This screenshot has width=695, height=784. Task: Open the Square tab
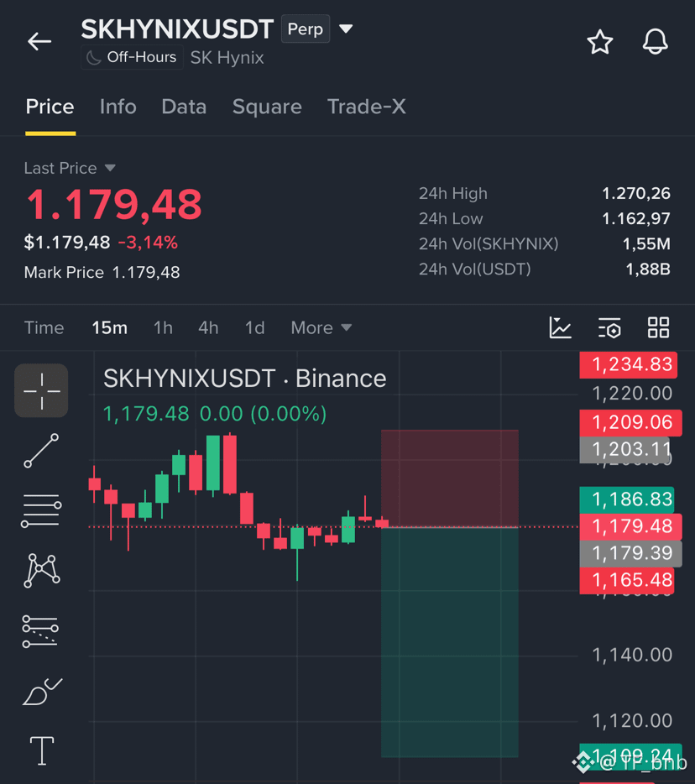267,107
